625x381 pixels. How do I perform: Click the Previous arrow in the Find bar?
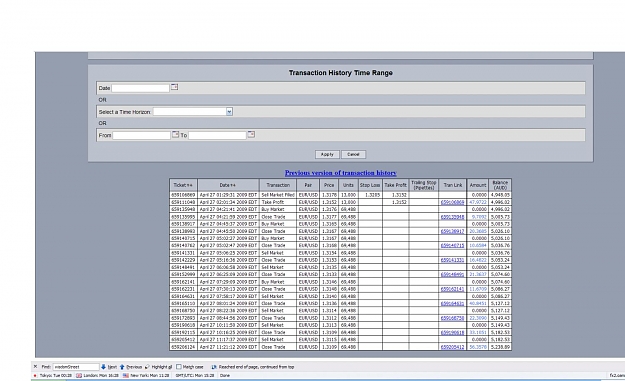pyautogui.click(x=122, y=367)
